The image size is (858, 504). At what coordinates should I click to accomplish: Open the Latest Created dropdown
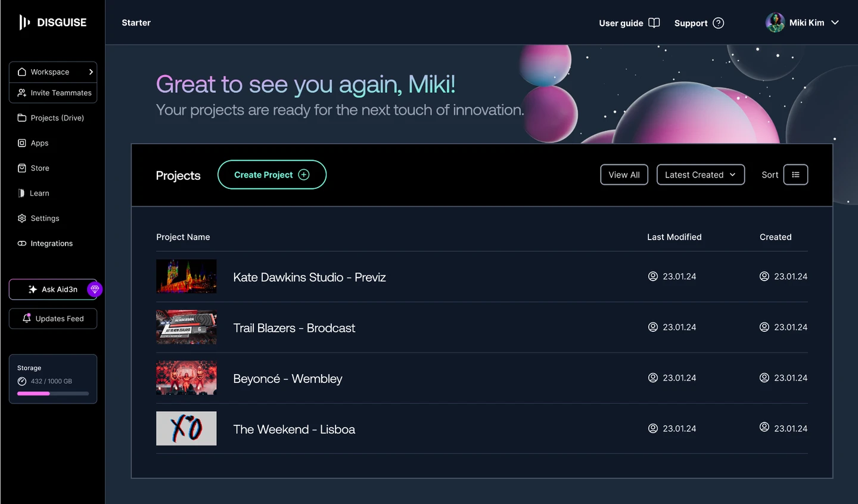click(700, 175)
